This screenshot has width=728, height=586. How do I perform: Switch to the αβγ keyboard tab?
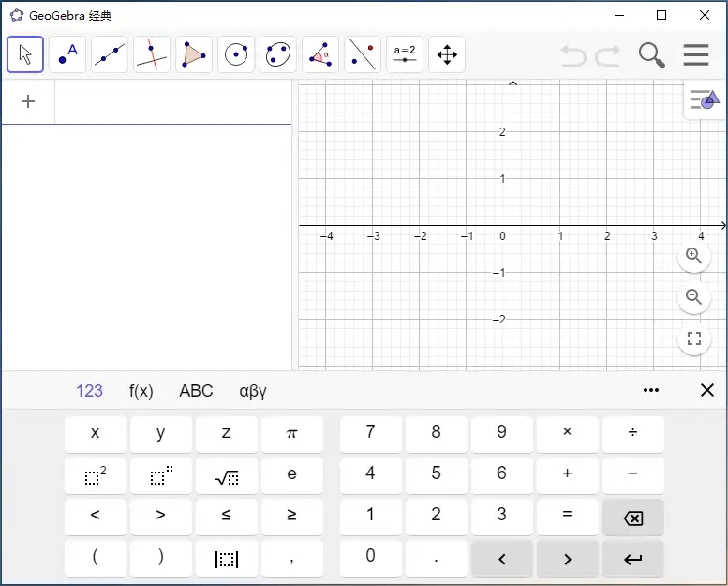pyautogui.click(x=253, y=391)
